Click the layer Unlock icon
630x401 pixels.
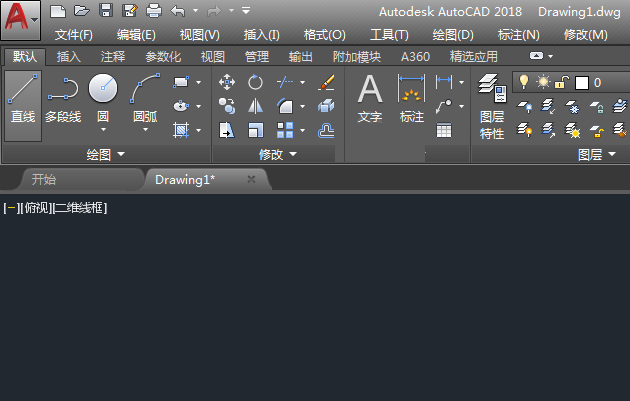[597, 131]
